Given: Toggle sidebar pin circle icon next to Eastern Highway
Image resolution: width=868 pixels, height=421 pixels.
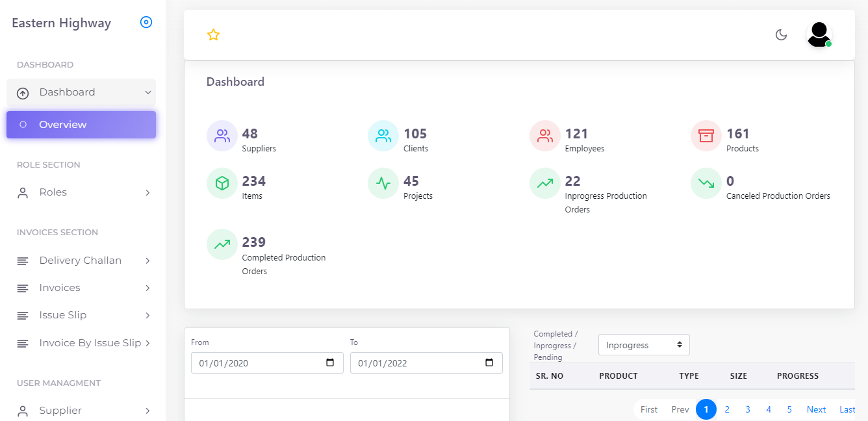Looking at the screenshot, I should tap(146, 22).
